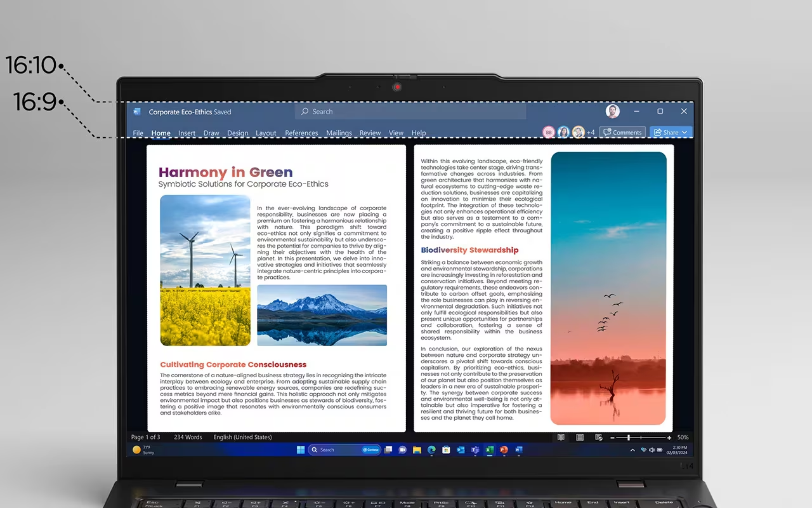Expand the +4 additional collaborators list

click(x=591, y=133)
